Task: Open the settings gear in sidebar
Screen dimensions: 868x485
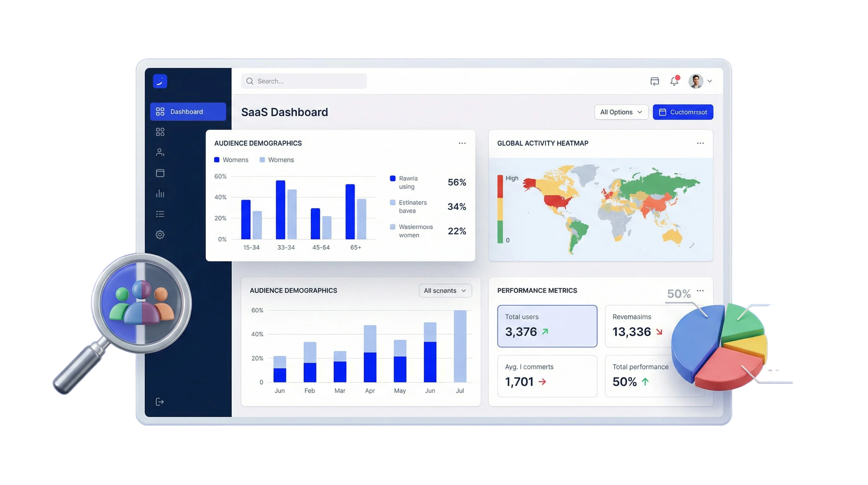Action: (160, 234)
